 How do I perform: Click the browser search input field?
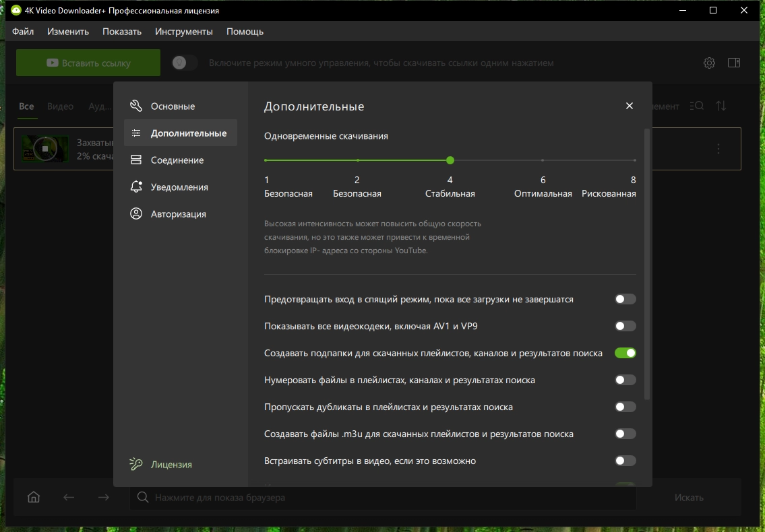pyautogui.click(x=383, y=498)
